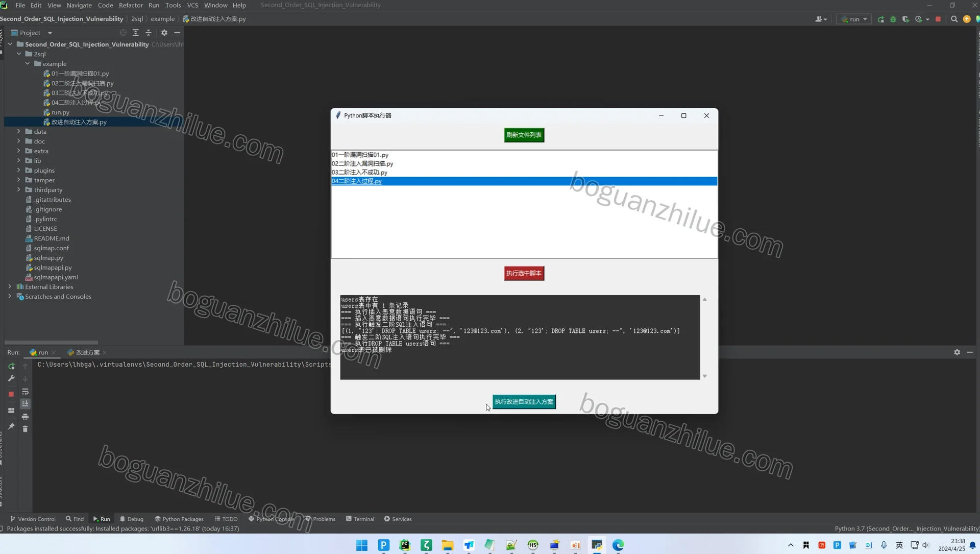Collapse the example folder
Viewport: 980px width, 554px height.
point(28,64)
